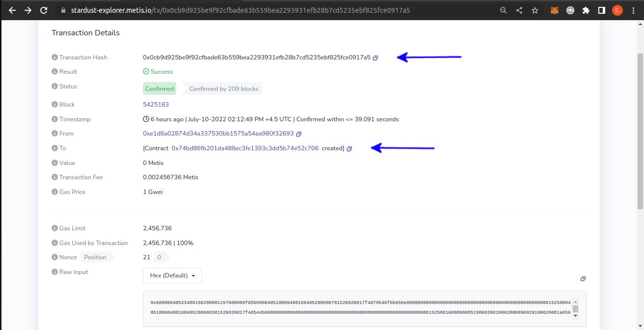
Task: Click the Confirmed status badge
Action: tap(160, 89)
